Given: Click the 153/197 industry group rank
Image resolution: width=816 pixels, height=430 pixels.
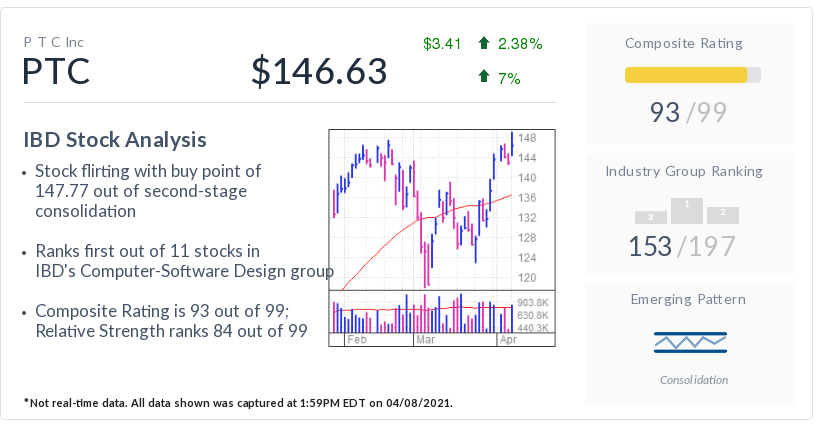Looking at the screenshot, I should pyautogui.click(x=682, y=246).
